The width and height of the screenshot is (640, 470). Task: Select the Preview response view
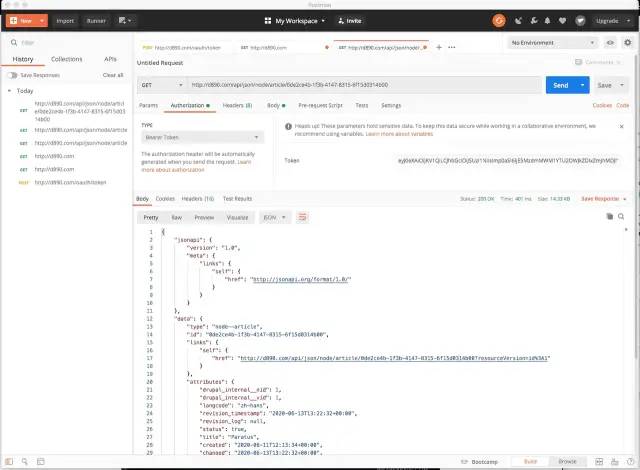coord(204,217)
